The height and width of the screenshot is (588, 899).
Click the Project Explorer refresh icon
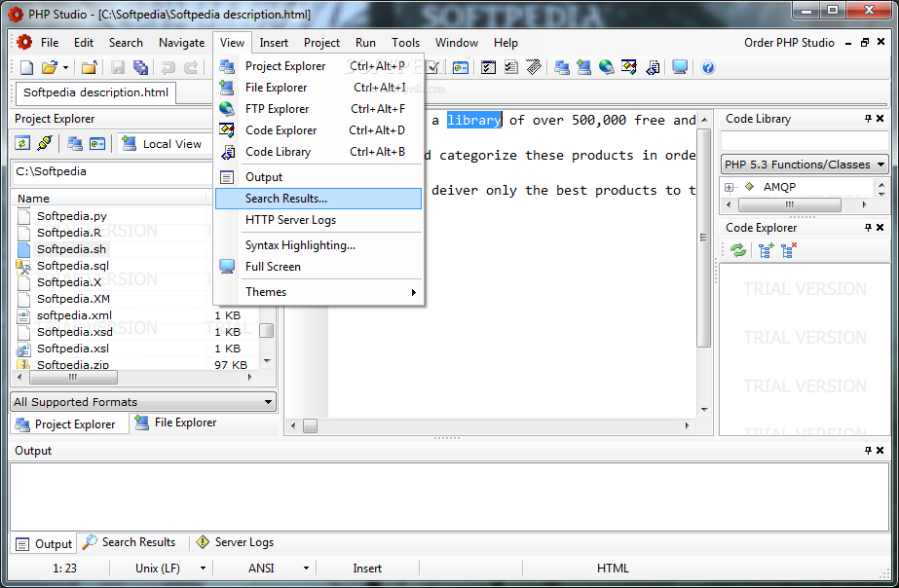(21, 143)
